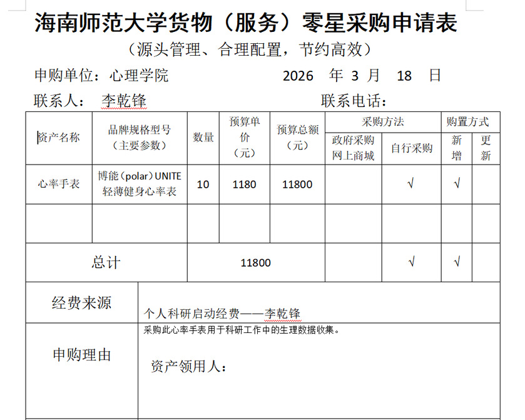Click the 资产领用人 field in 申购理由 section
The width and height of the screenshot is (525, 420).
point(188,367)
